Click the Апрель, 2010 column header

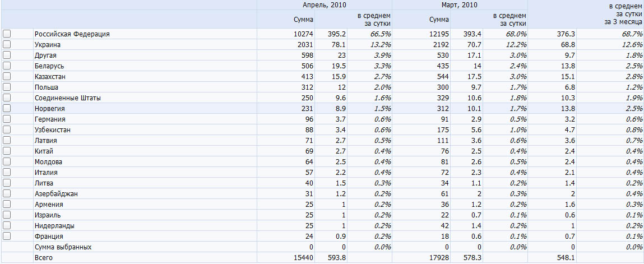(325, 5)
